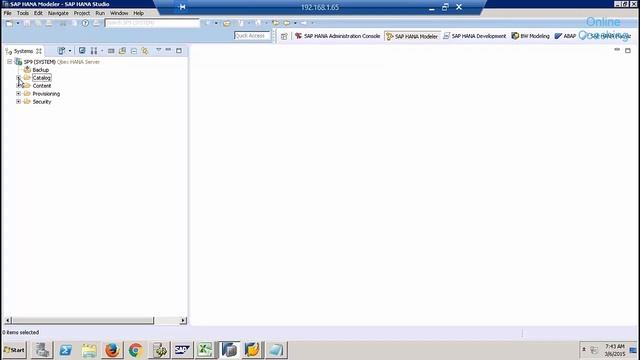Click the Collapse All icon in Systems view
Image resolution: width=640 pixels, height=360 pixels.
133,51
